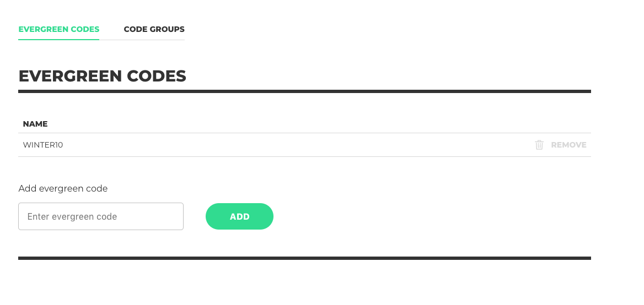Click placeholder text Enter evergreen code
The height and width of the screenshot is (305, 644).
pyautogui.click(x=72, y=216)
